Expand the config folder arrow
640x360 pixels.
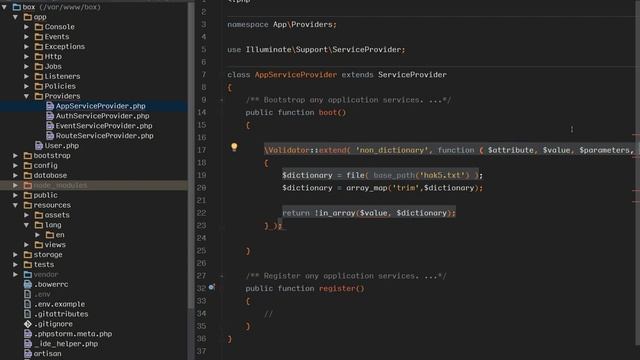[x=16, y=165]
